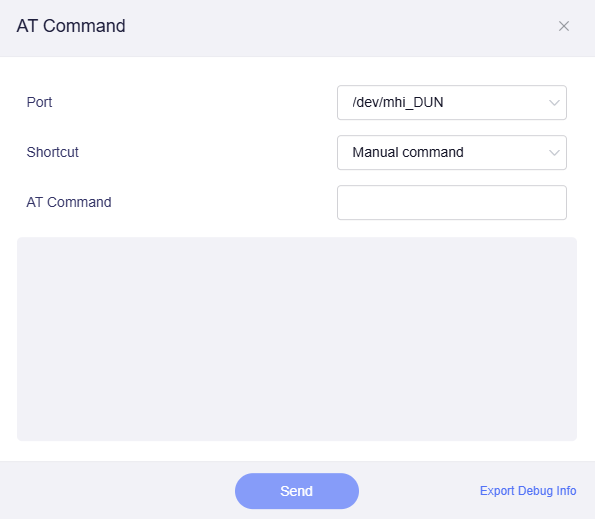
Task: Close the AT Command dialog
Action: tap(564, 26)
